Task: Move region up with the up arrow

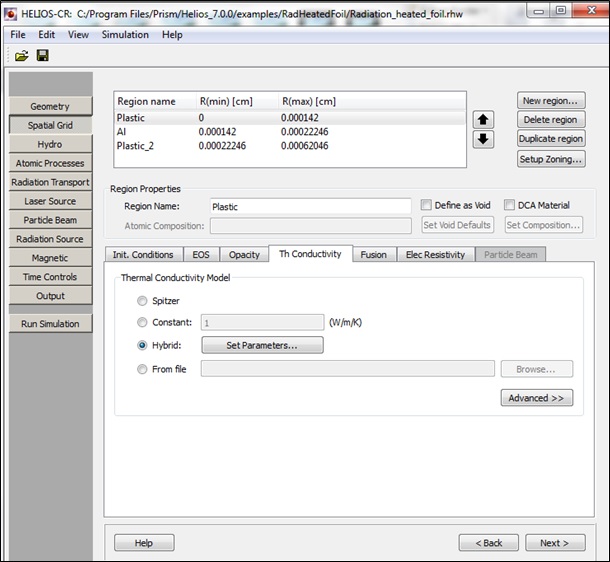Action: pos(483,119)
